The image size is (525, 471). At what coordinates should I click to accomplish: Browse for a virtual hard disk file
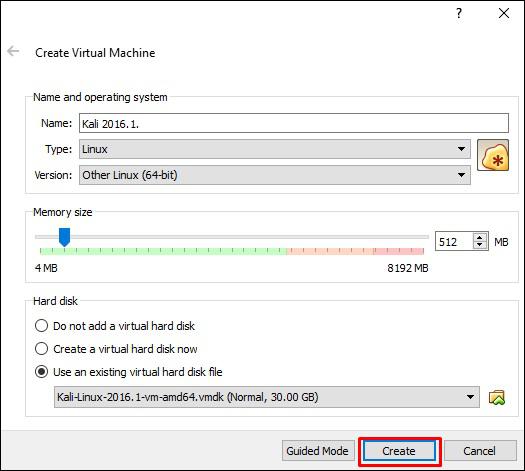497,397
